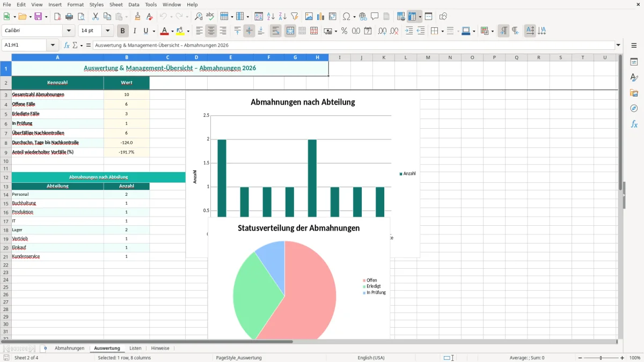Select row header 12

coord(6,177)
